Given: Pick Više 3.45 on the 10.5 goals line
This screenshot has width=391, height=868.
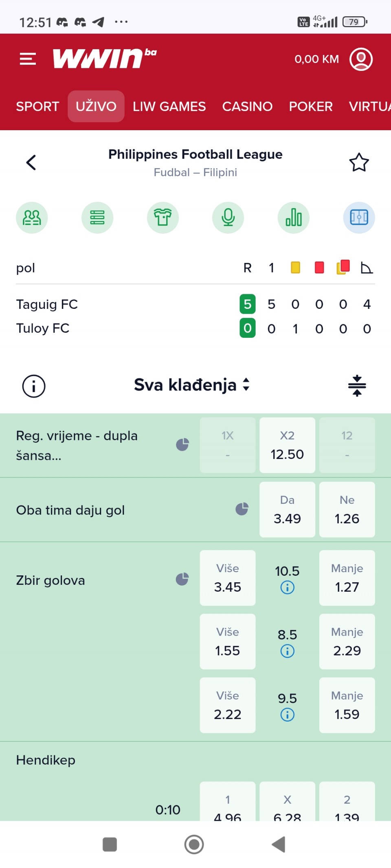Looking at the screenshot, I should 228,578.
